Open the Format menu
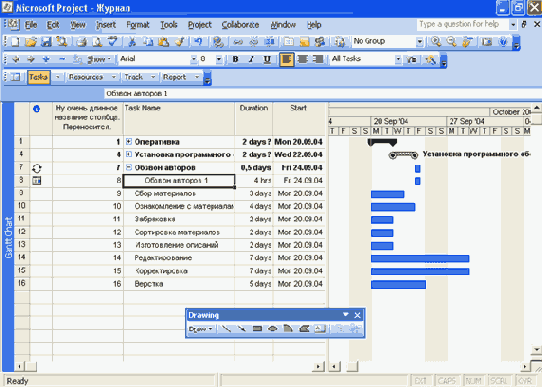542x387 pixels. (x=138, y=25)
